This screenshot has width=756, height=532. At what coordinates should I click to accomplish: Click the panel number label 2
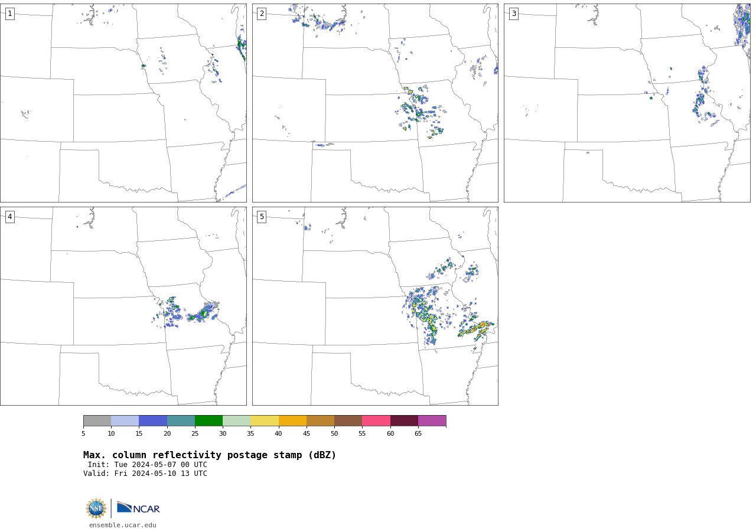(x=262, y=14)
